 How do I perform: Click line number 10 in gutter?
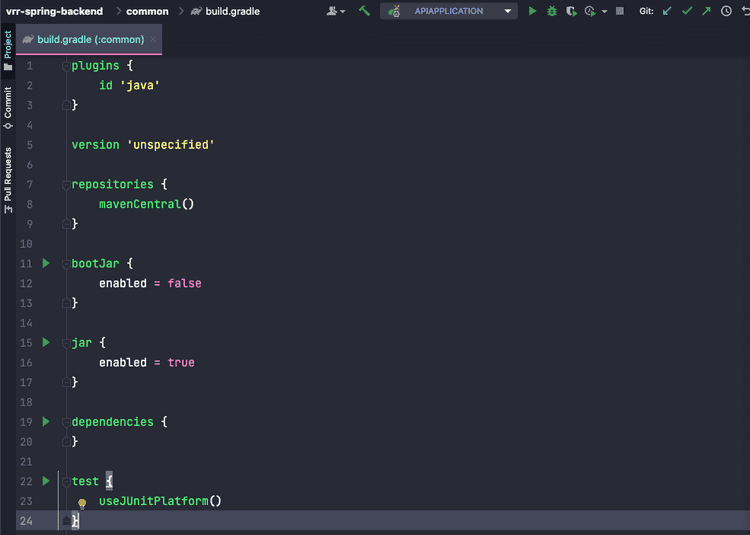26,244
